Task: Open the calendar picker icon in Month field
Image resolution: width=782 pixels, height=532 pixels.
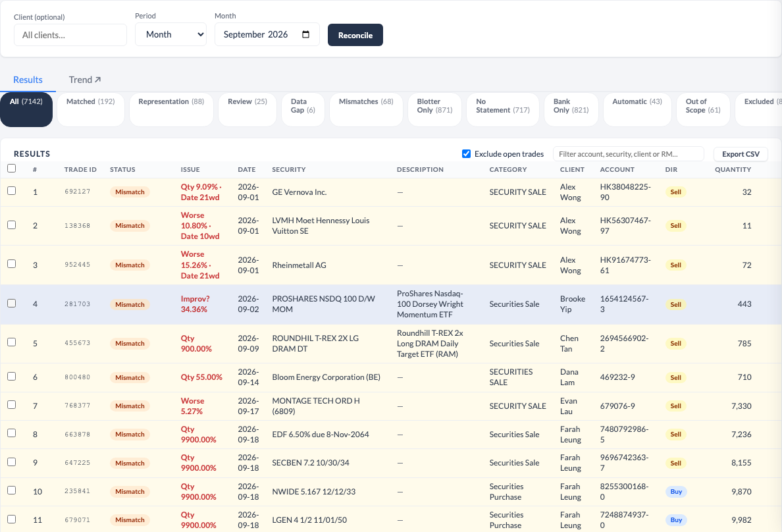Action: pos(305,34)
